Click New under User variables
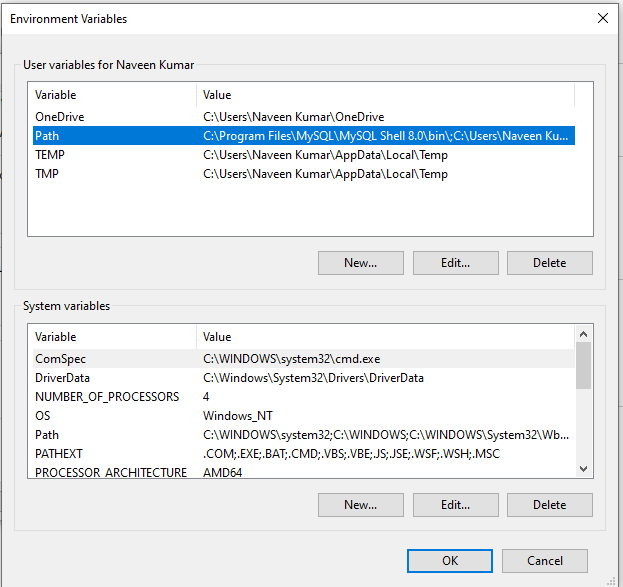This screenshot has height=587, width=623. click(360, 263)
